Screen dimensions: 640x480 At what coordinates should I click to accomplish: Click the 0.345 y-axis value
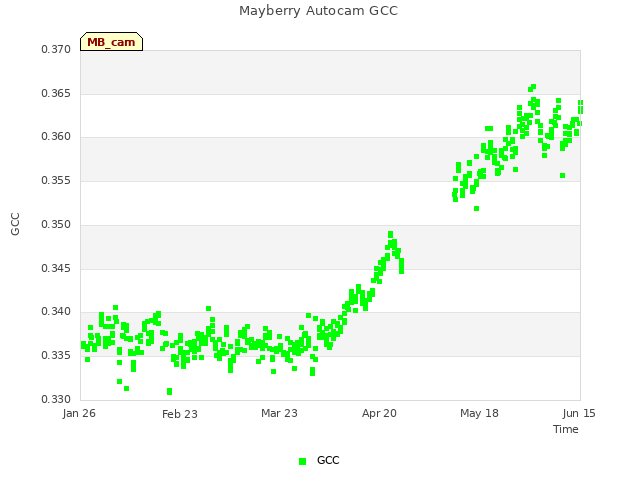click(x=56, y=269)
